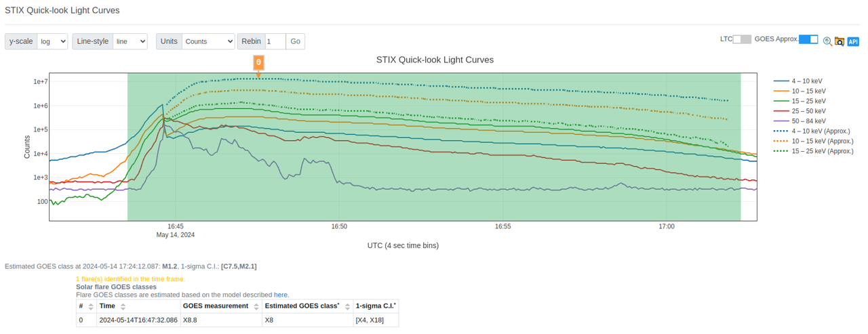This screenshot has height=334, width=868.
Task: Click the magnifier plot-zoom icon
Action: 827,41
